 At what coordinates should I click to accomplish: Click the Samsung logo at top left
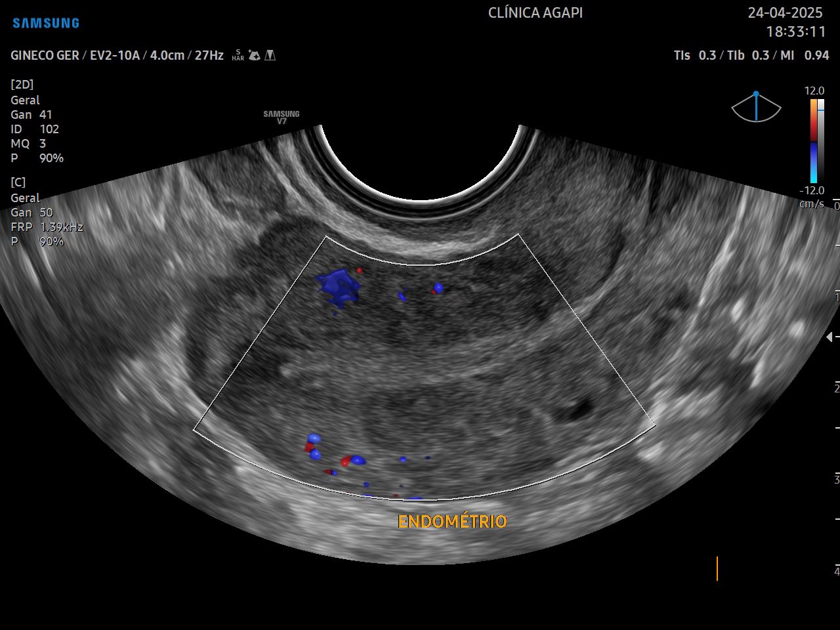click(x=46, y=23)
